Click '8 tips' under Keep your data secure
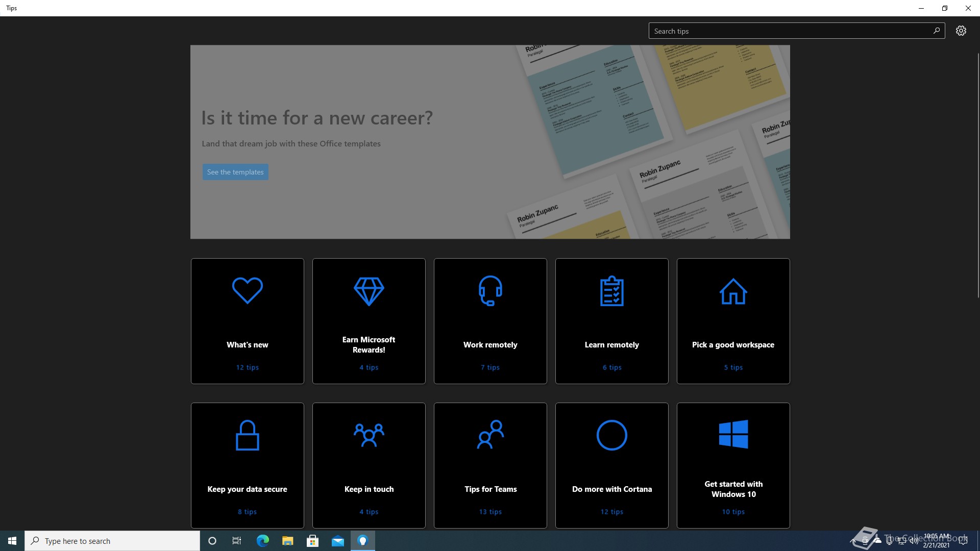Image resolution: width=980 pixels, height=551 pixels. pos(248,512)
